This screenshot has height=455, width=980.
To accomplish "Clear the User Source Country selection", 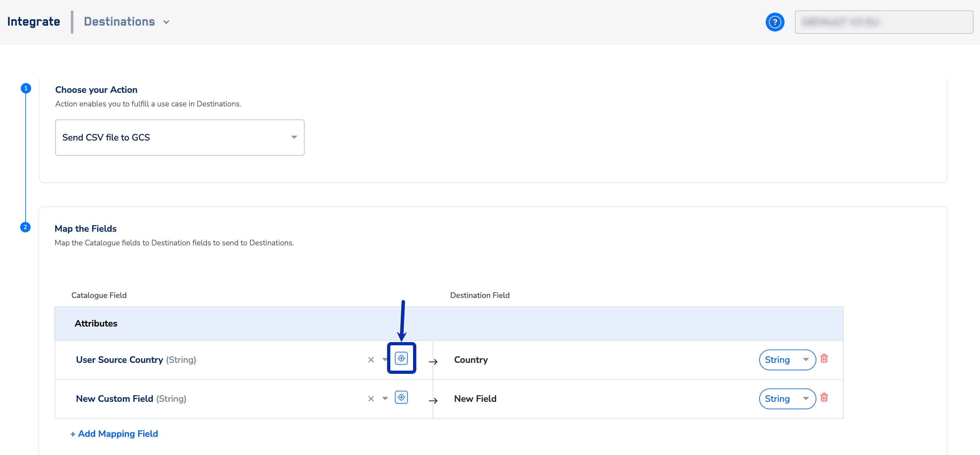I will click(x=371, y=360).
